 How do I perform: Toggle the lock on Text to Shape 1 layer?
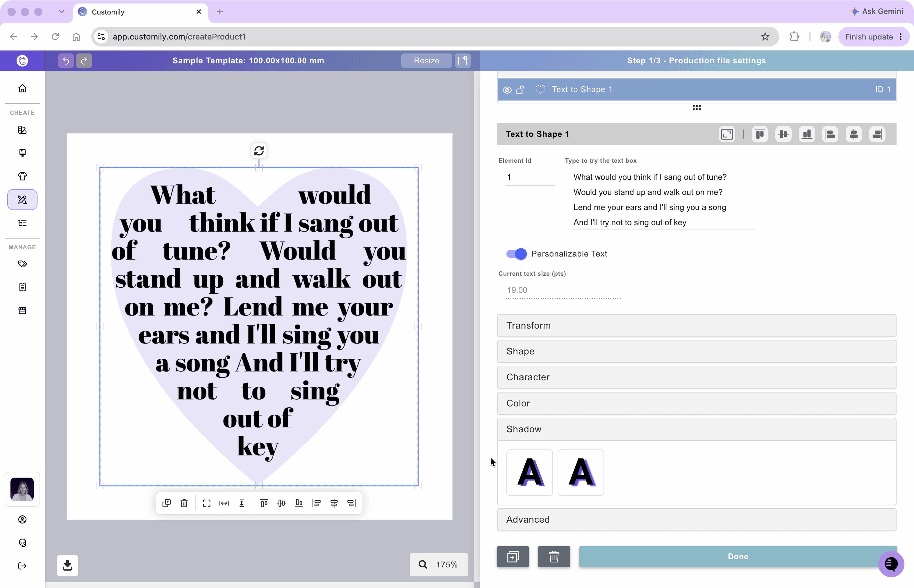click(x=520, y=90)
